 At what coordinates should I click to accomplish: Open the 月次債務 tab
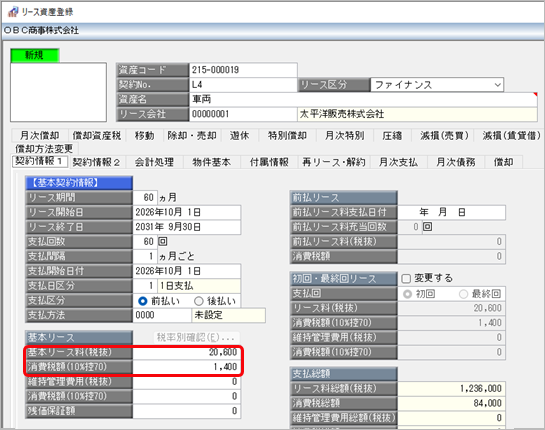tap(456, 162)
